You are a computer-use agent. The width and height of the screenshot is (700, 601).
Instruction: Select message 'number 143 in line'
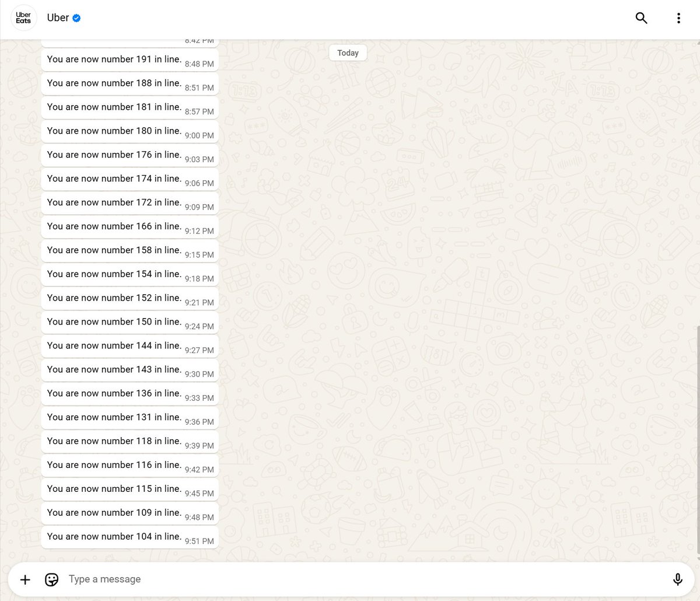(x=129, y=372)
